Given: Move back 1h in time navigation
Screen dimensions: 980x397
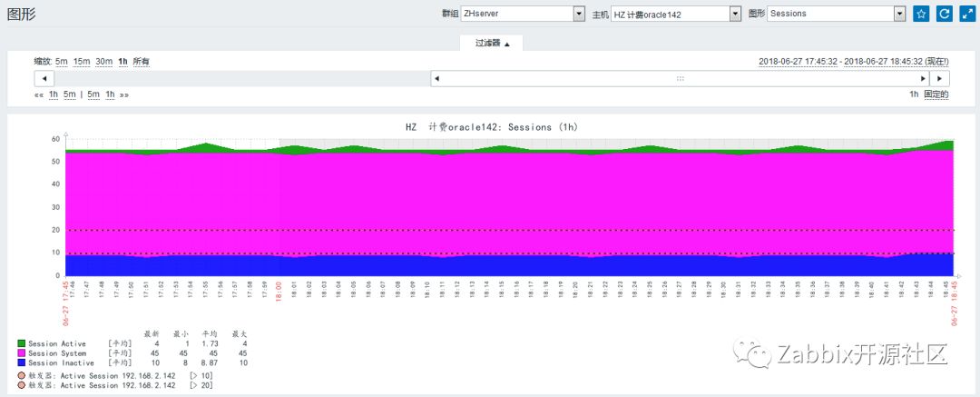Looking at the screenshot, I should [54, 94].
